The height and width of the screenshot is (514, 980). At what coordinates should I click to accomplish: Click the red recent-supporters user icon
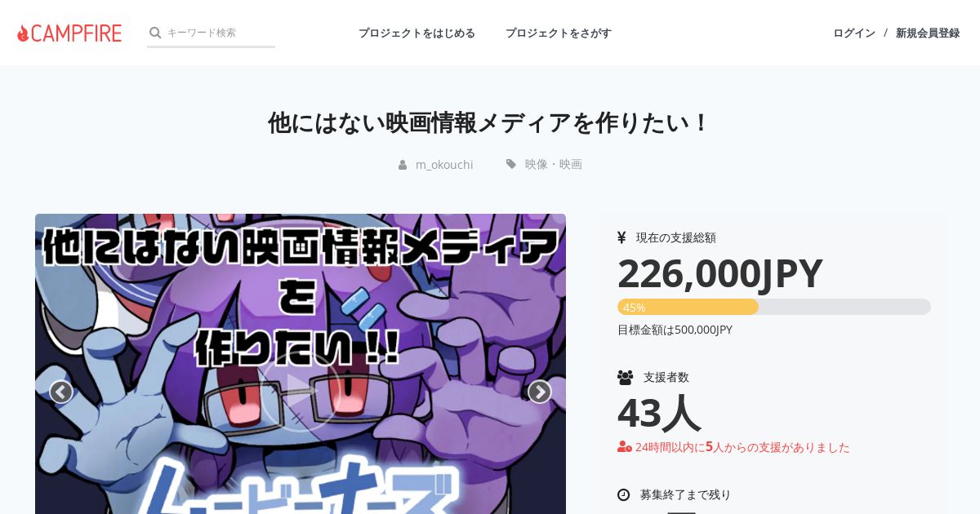625,446
